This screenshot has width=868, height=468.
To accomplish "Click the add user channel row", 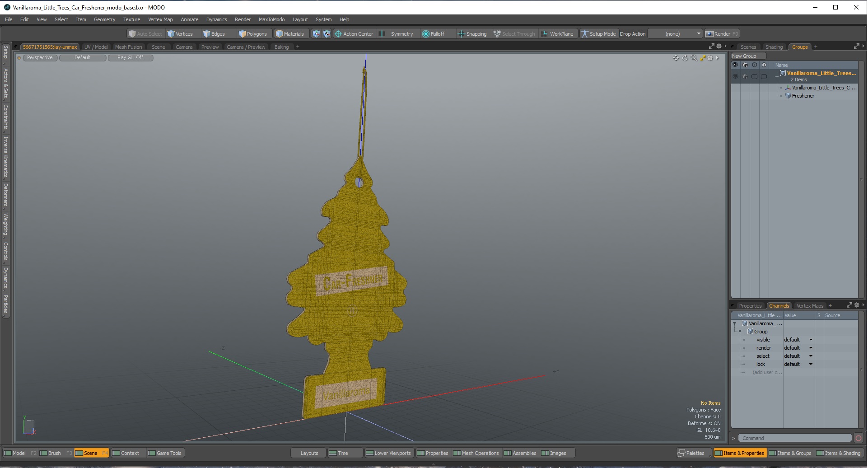I will point(767,372).
